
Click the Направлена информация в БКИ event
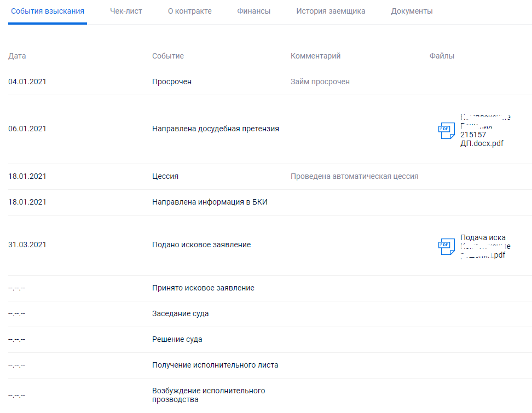[x=210, y=202]
